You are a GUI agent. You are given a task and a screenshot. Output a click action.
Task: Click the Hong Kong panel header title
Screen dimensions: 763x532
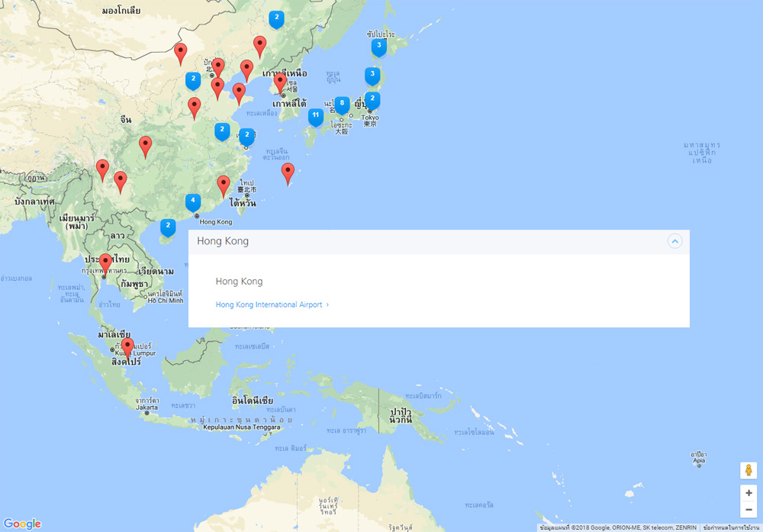tap(223, 241)
